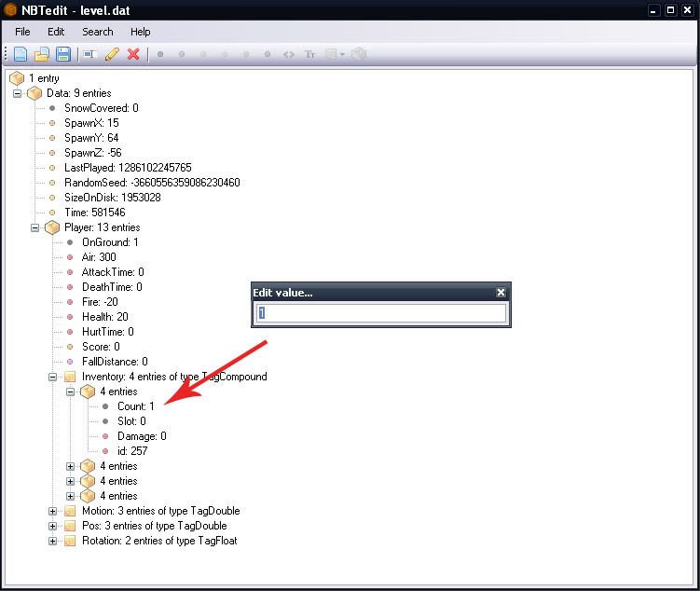700x591 pixels.
Task: Select 'SizeOnDisk: 1953028' row
Action: pos(113,198)
